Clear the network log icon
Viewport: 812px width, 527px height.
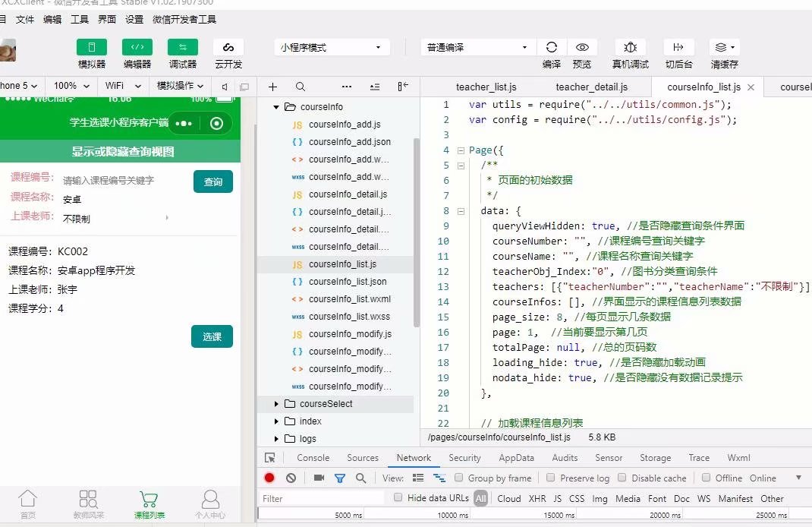(291, 478)
